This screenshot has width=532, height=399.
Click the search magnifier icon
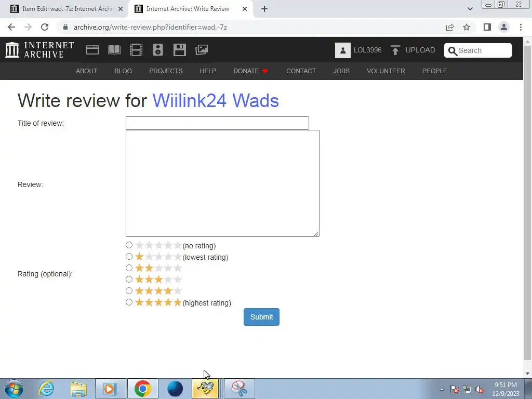(x=453, y=51)
